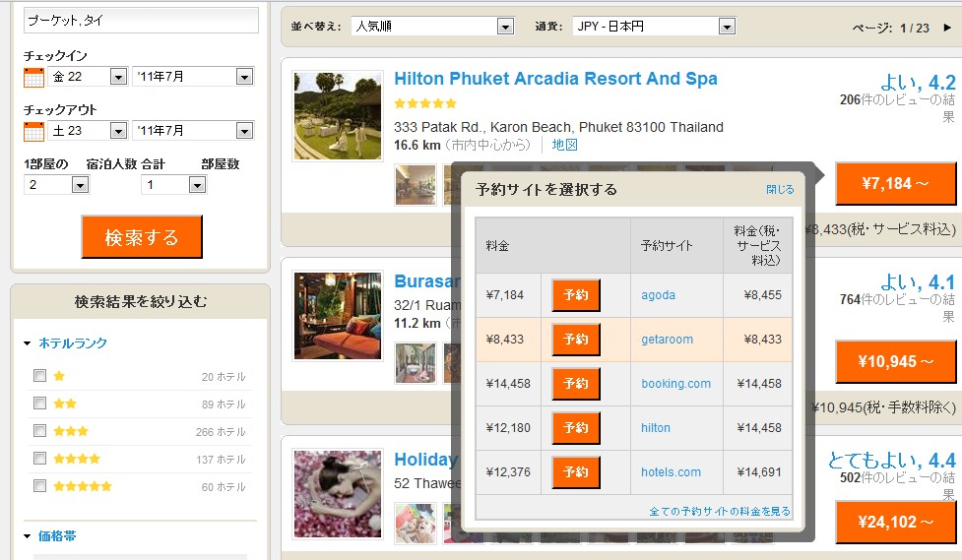
Task: Close popup using 閉じる link
Action: point(780,190)
